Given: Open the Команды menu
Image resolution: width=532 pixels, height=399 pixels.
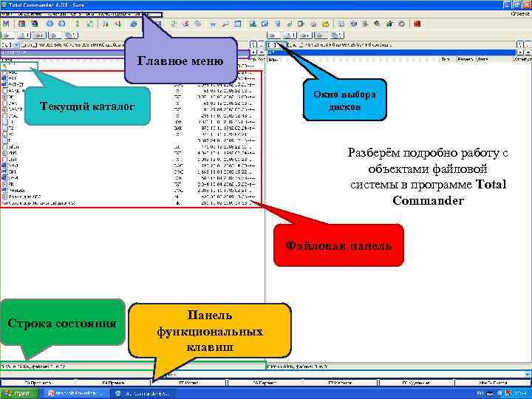Looking at the screenshot, I should [x=56, y=15].
